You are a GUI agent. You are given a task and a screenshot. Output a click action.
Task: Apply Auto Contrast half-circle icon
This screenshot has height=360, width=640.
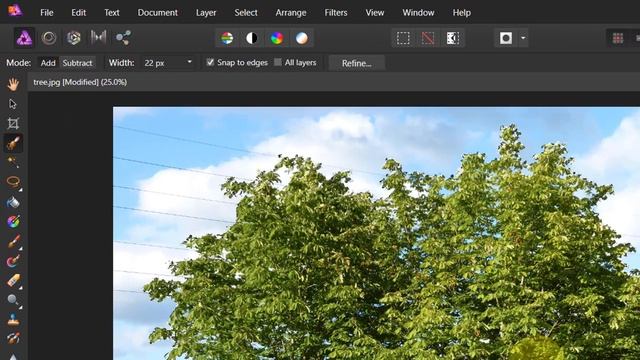252,38
